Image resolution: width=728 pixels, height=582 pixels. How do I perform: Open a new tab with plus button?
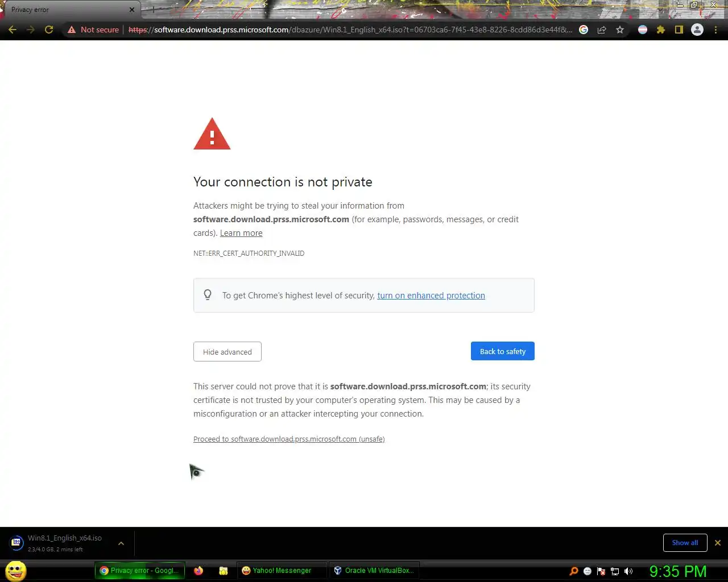click(x=153, y=10)
